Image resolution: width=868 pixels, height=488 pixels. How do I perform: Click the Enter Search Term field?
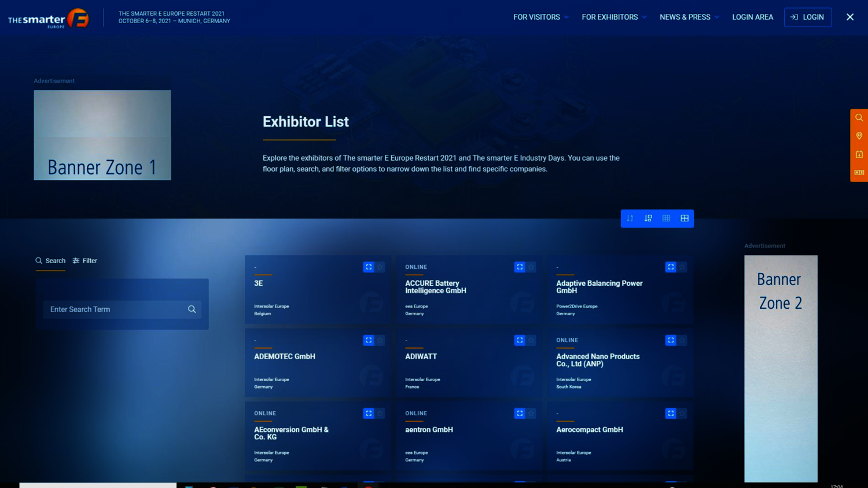tap(122, 309)
